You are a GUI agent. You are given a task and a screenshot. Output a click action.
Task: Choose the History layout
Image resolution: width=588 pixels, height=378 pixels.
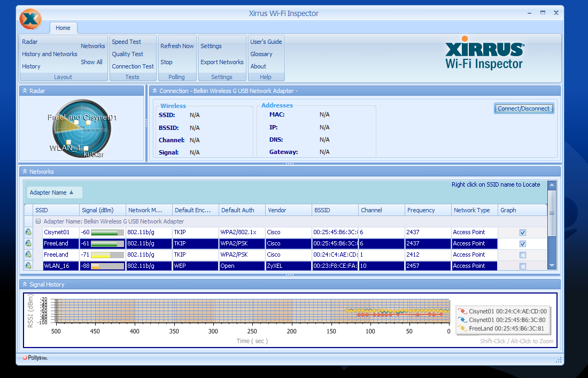coord(31,66)
